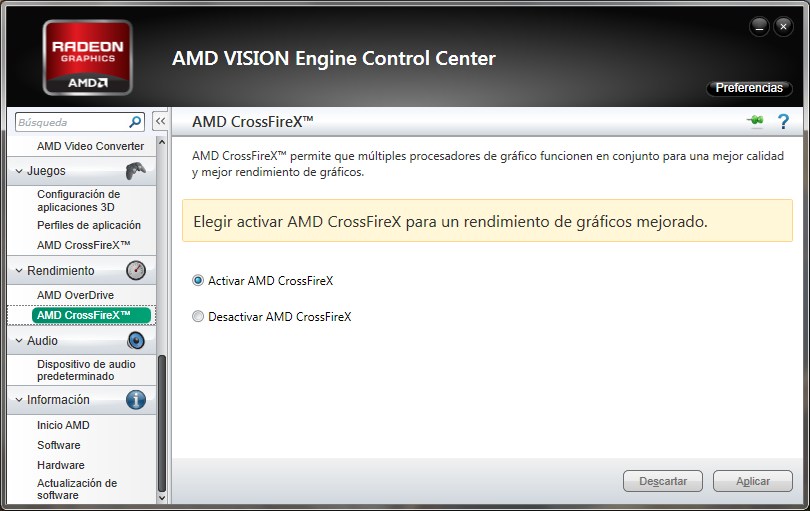Click the search magnifier icon
810x511 pixels.
(136, 122)
